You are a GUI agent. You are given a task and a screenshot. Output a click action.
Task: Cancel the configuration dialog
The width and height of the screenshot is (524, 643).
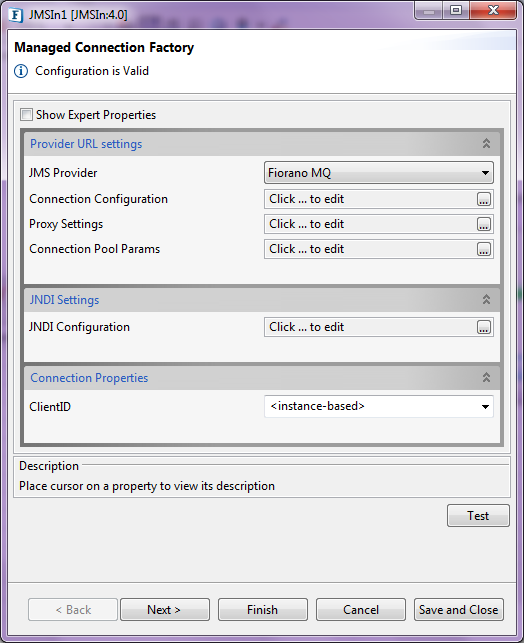click(360, 610)
